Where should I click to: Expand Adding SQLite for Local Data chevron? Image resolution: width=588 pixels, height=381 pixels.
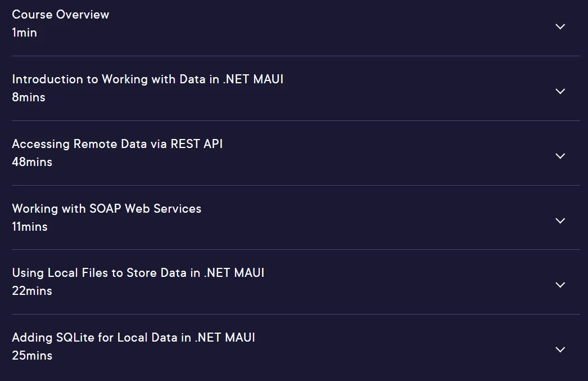tap(560, 349)
